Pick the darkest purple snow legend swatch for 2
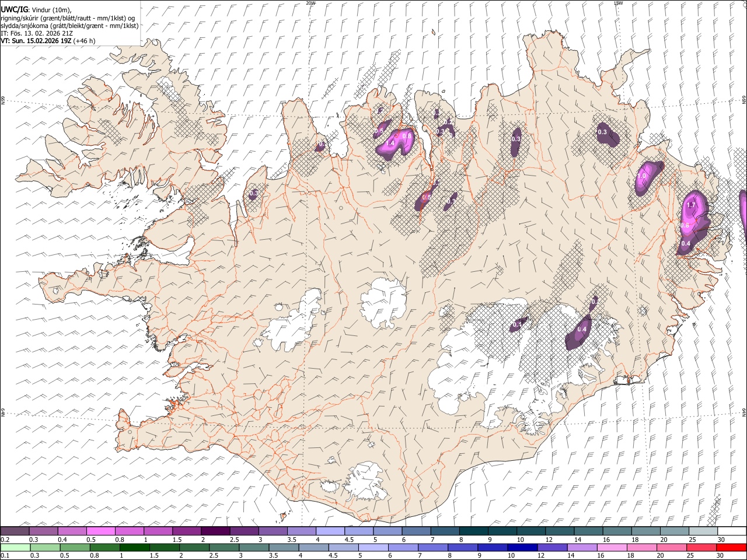 click(x=215, y=531)
